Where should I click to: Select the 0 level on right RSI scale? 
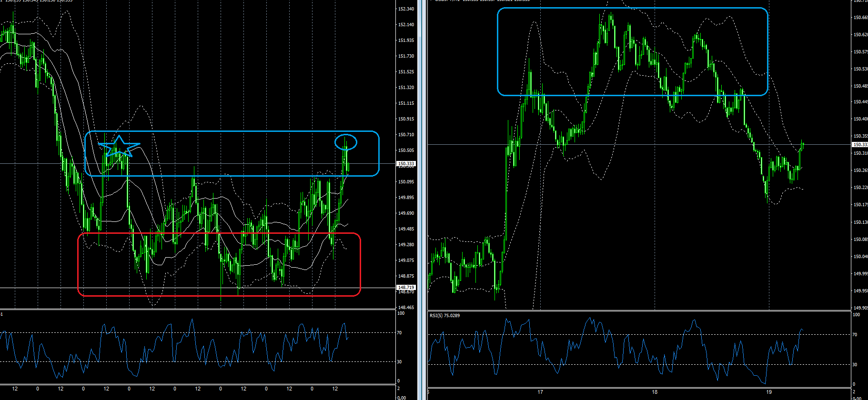tap(854, 384)
